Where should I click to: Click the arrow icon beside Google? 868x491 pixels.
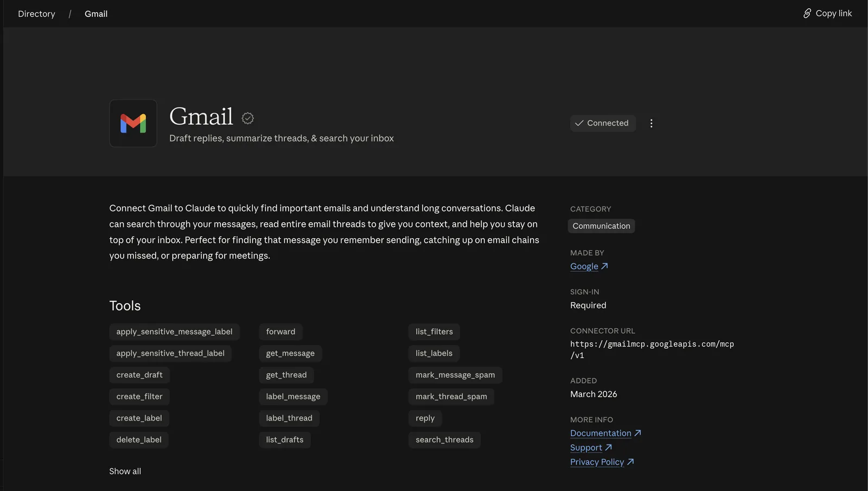(x=604, y=266)
